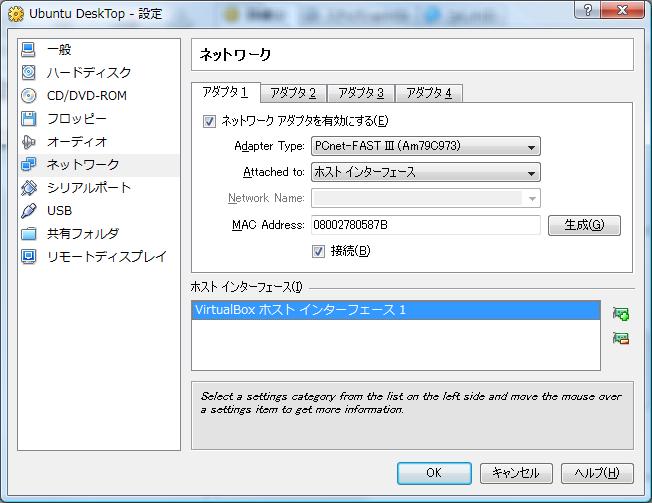Image resolution: width=652 pixels, height=503 pixels.
Task: Open the Adapter Type dropdown
Action: pos(426,146)
